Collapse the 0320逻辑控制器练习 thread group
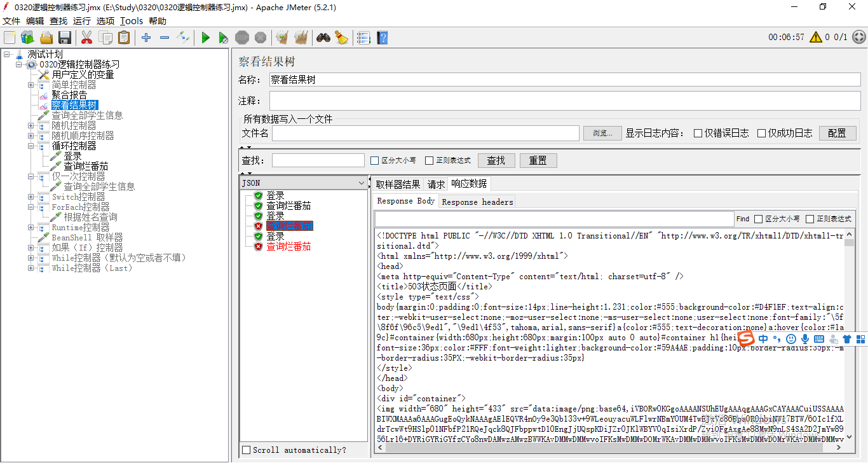Image resolution: width=868 pixels, height=463 pixels. [x=18, y=64]
